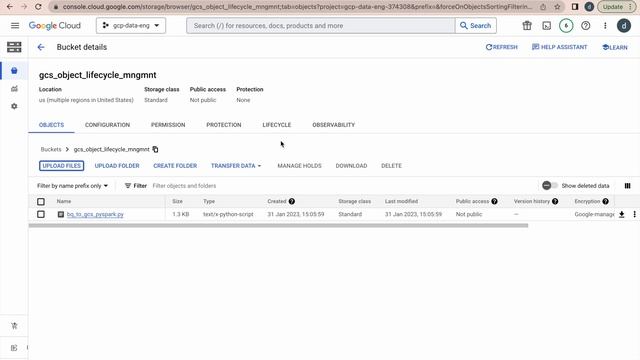Click the text/x-python-script type cell
Screen dimensions: 640x360
(228, 214)
